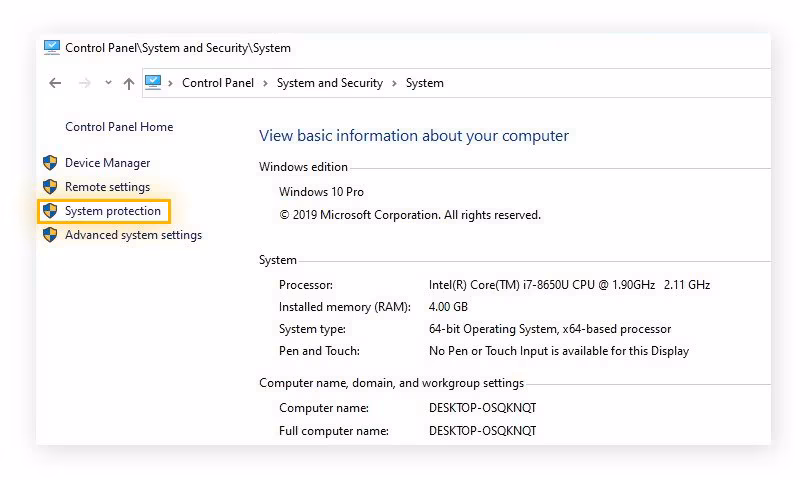This screenshot has width=810, height=480.
Task: Click the Advanced system settings shield icon
Action: [50, 235]
